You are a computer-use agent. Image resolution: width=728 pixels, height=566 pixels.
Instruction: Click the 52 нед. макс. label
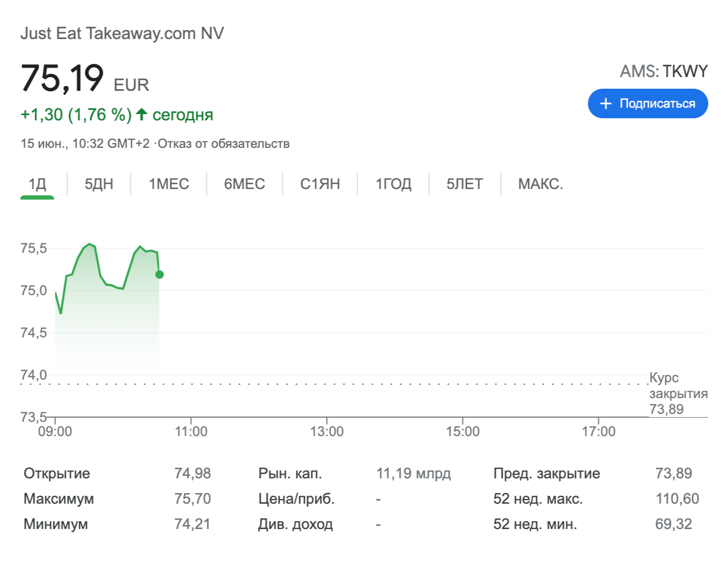538,498
